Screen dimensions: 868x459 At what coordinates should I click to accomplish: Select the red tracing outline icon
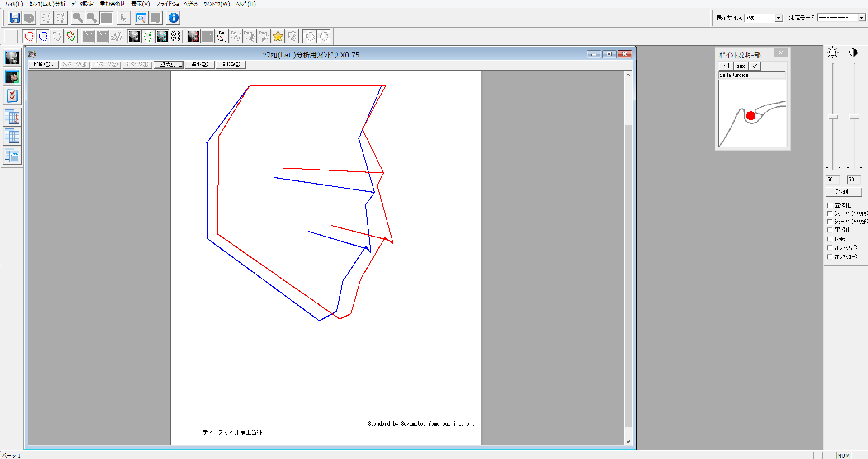pos(29,36)
